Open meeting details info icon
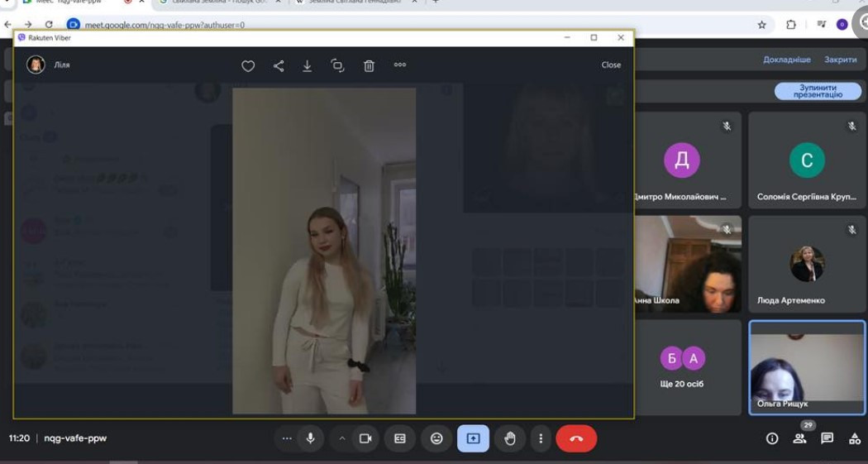 point(771,438)
